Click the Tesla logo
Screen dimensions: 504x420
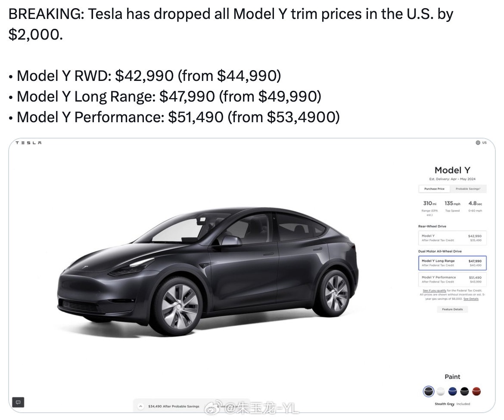28,143
